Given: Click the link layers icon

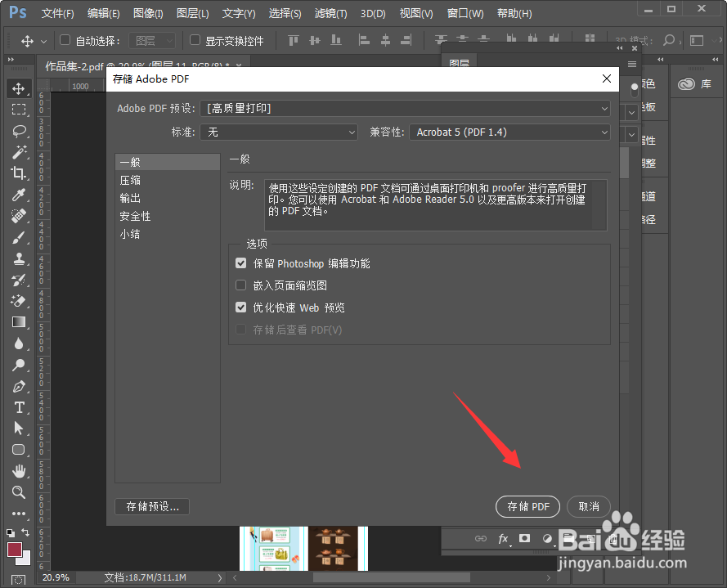Looking at the screenshot, I should [480, 538].
